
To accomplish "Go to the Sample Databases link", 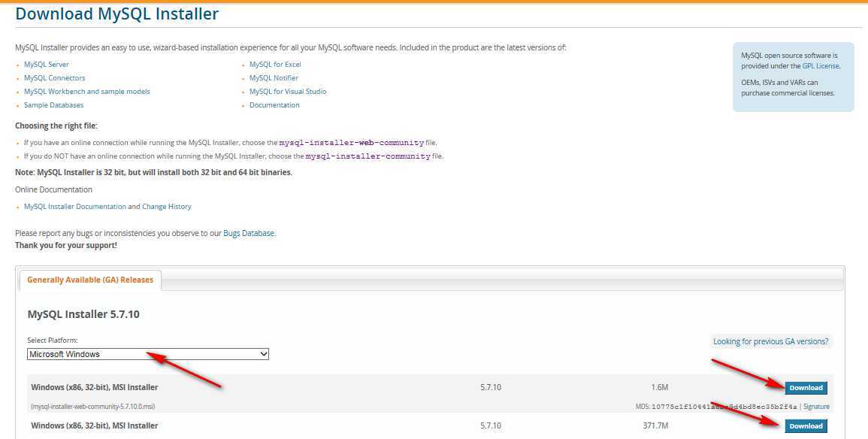I will coord(53,105).
